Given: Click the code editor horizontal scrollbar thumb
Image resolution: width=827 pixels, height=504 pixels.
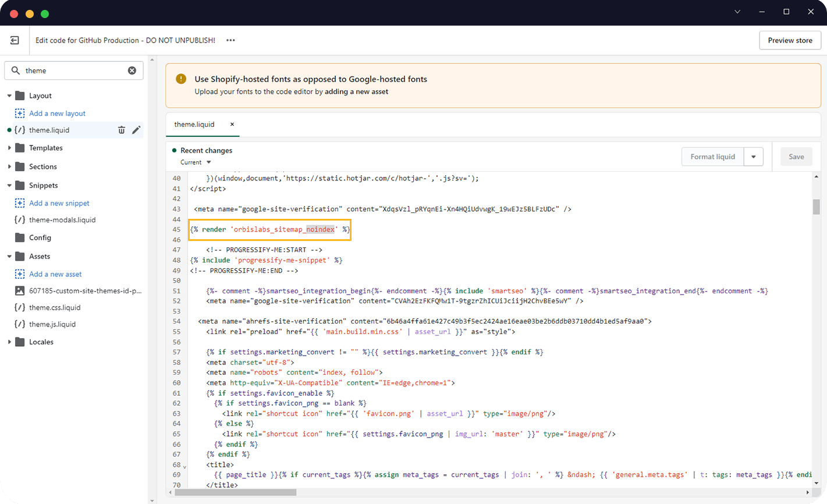Looking at the screenshot, I should click(235, 492).
